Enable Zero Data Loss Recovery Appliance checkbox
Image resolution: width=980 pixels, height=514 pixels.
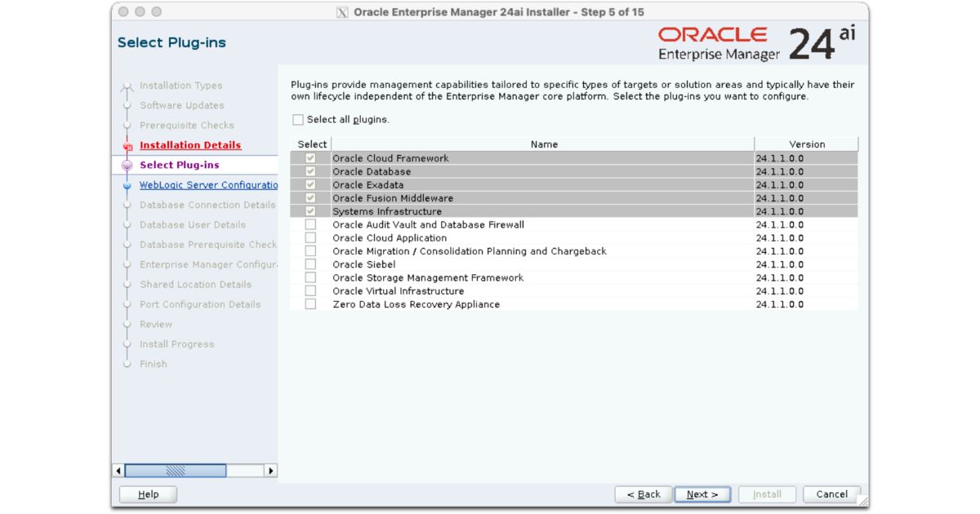[x=310, y=304]
